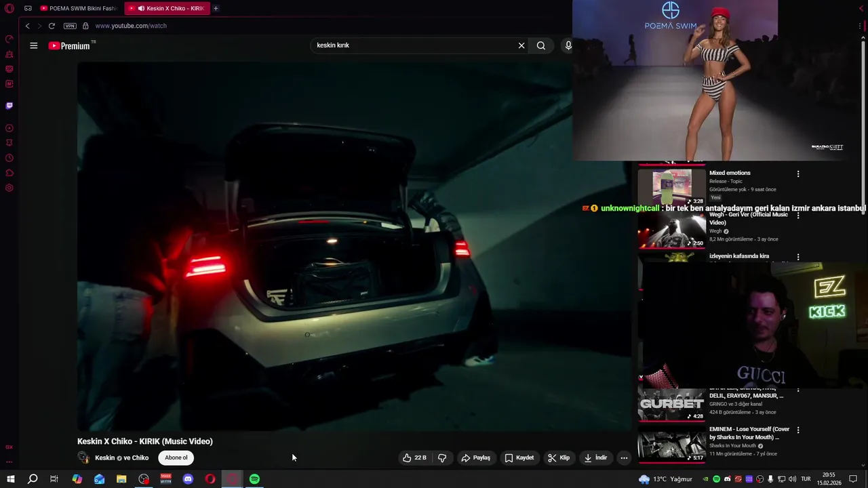Viewport: 868px width, 488px height.
Task: Click inside the keskin kırık search field
Action: coord(414,45)
